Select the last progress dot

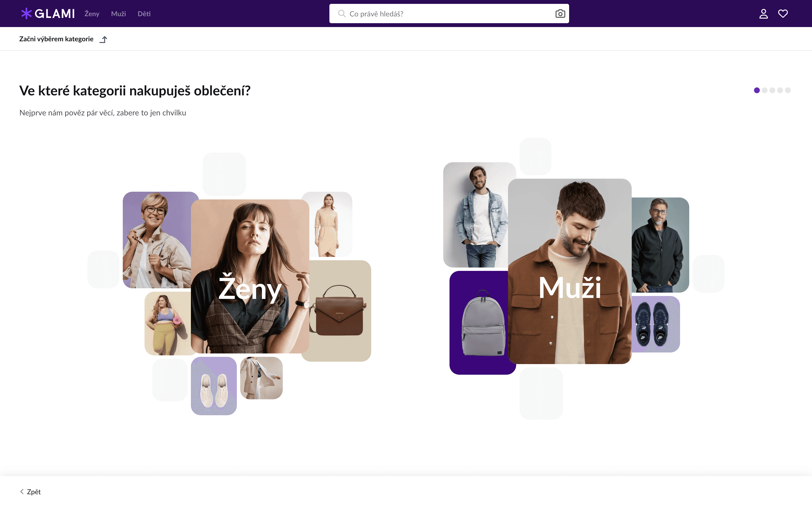click(788, 90)
